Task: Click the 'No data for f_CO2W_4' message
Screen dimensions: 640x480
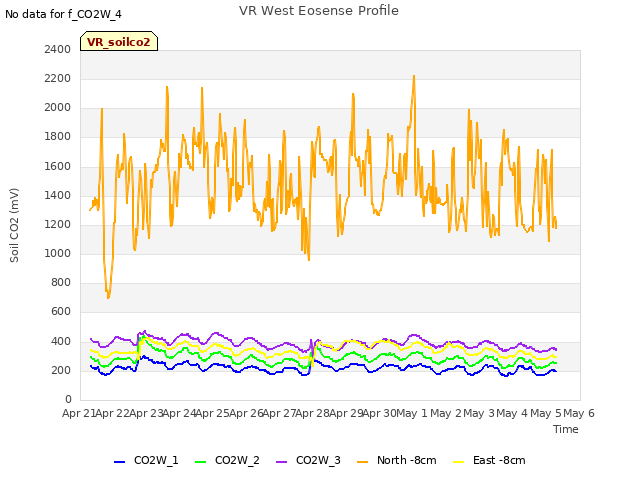Action: [63, 14]
